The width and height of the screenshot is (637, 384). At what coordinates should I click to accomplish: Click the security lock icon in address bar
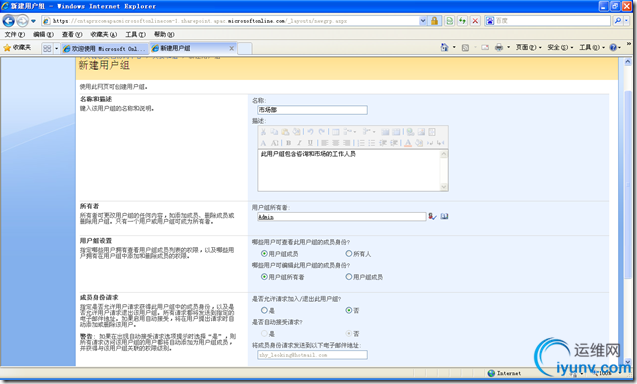click(x=434, y=21)
